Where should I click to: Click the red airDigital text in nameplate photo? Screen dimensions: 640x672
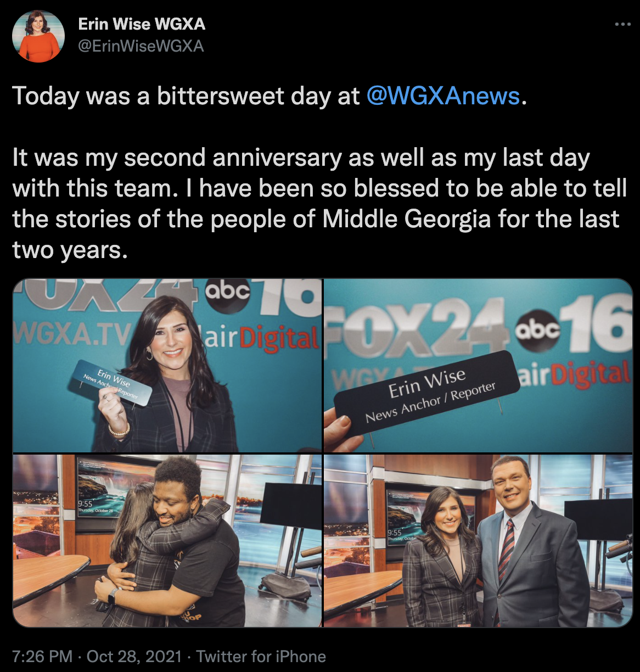(x=590, y=375)
